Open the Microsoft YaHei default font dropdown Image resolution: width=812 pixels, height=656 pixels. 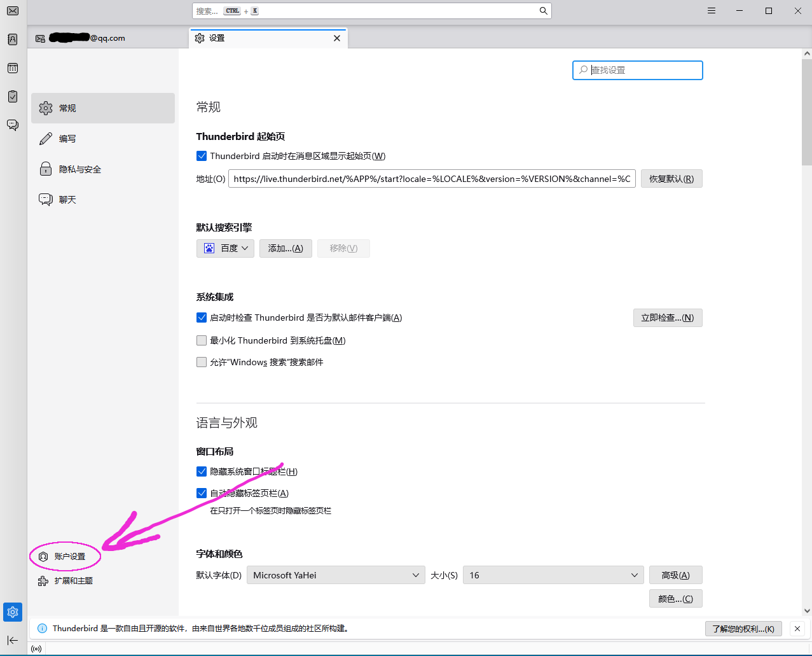coord(336,575)
